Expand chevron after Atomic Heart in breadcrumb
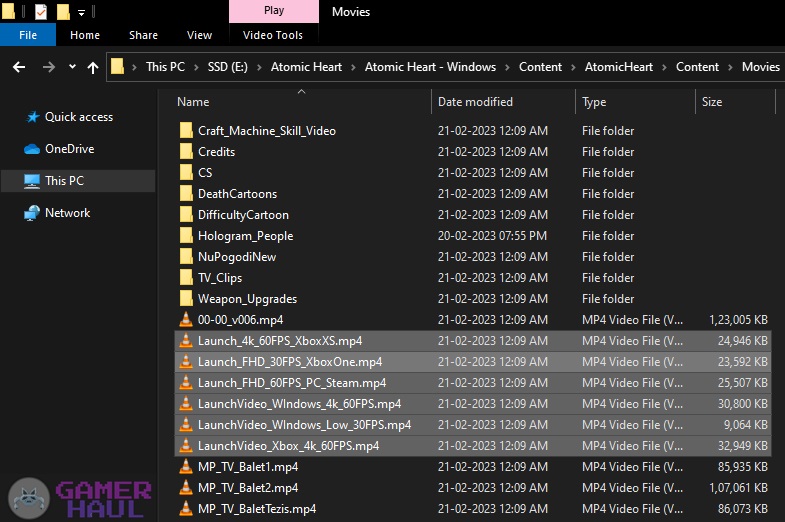The height and width of the screenshot is (522, 785). click(x=353, y=68)
